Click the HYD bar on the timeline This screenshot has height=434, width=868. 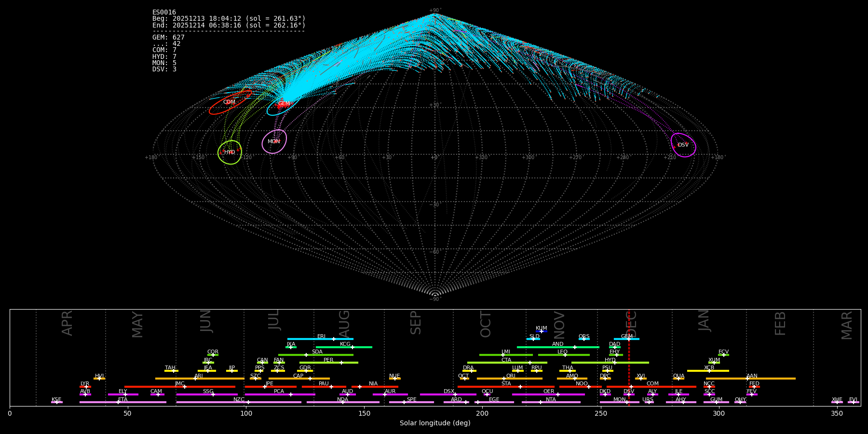point(610,363)
